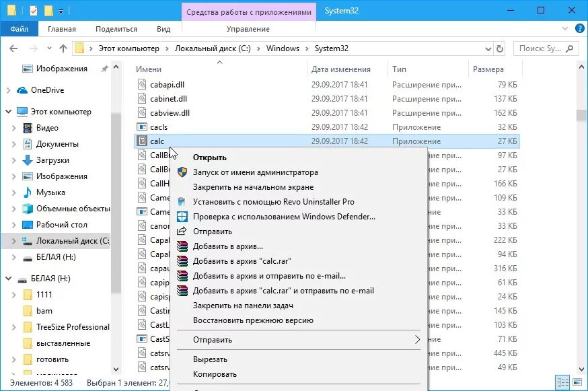Choose Копировать in context menu
This screenshot has height=391, width=588.
pos(215,374)
